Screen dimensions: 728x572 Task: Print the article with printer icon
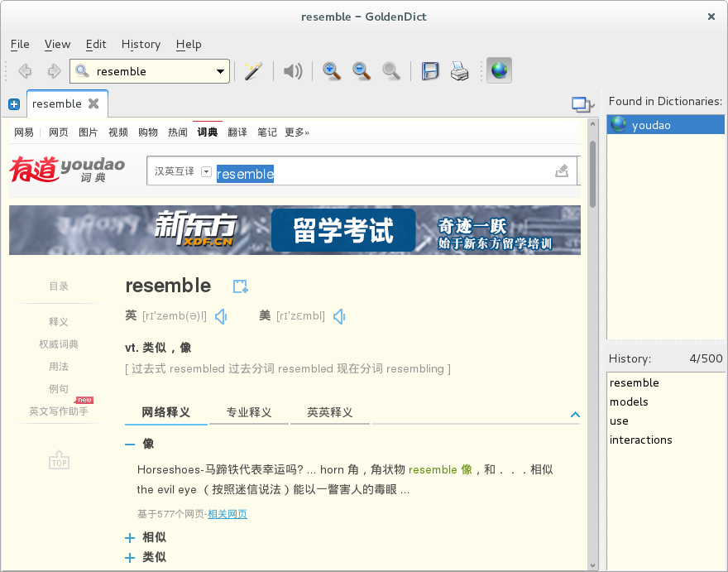[460, 71]
